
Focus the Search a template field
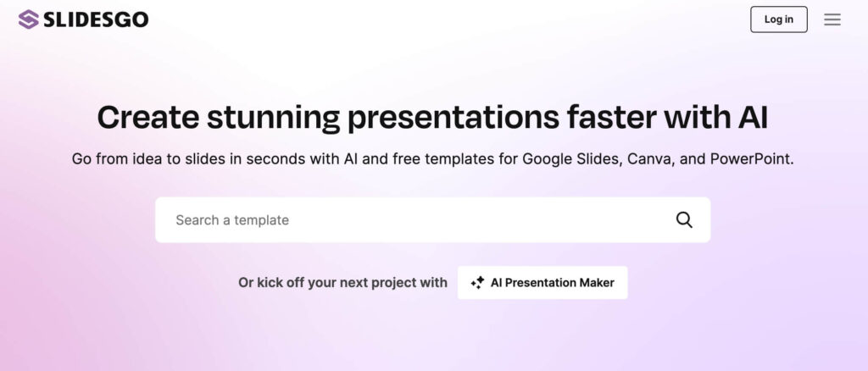tap(433, 220)
